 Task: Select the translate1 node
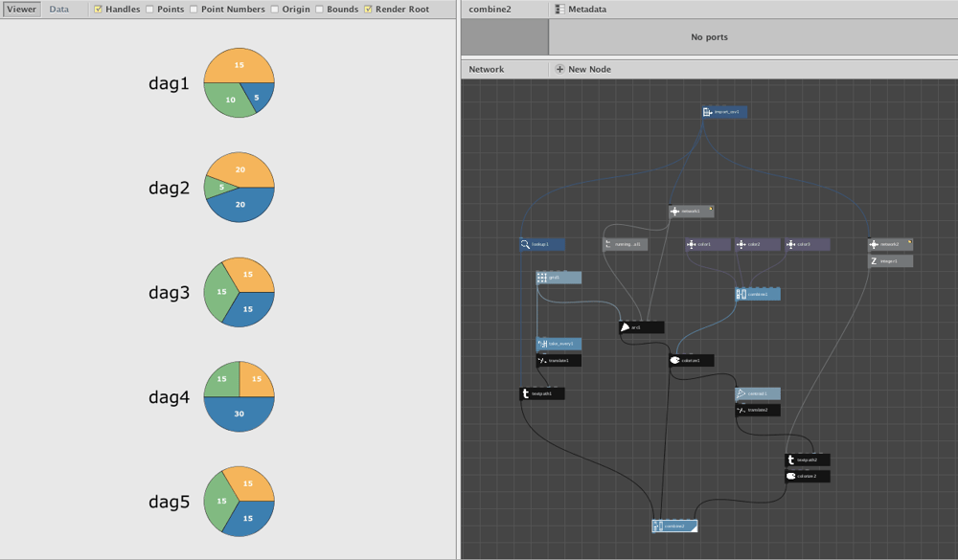[x=559, y=361]
